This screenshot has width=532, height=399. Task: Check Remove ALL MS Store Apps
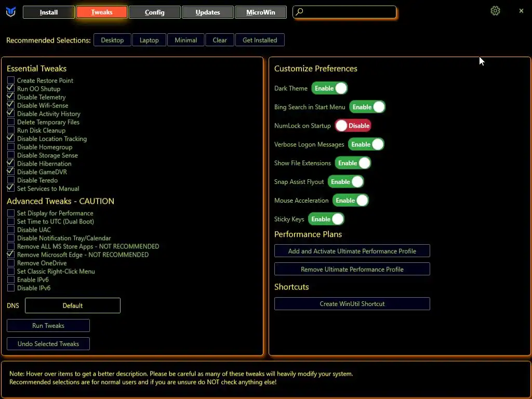point(11,246)
